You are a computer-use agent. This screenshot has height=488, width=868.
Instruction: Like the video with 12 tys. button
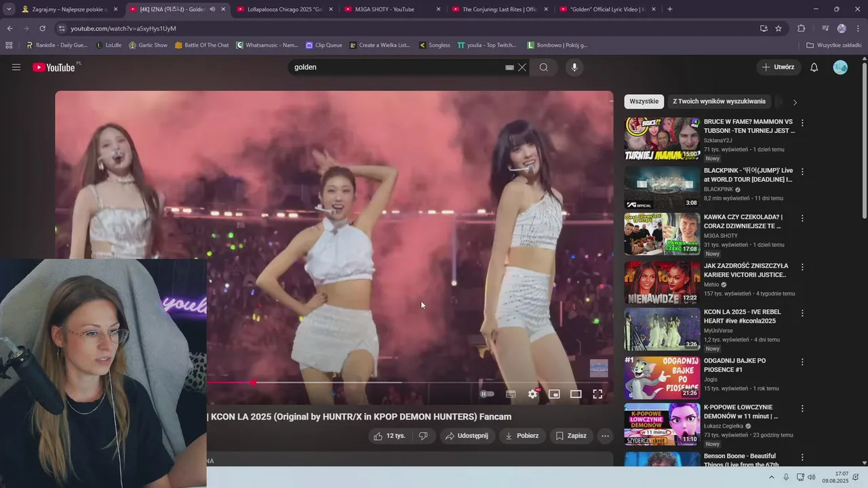click(389, 436)
